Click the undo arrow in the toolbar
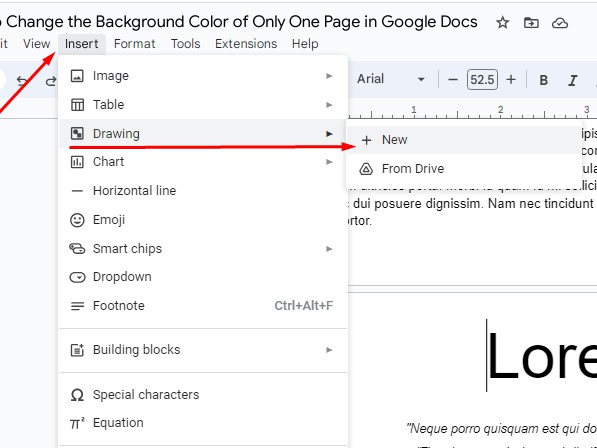Viewport: 597px width, 448px height. (22, 81)
